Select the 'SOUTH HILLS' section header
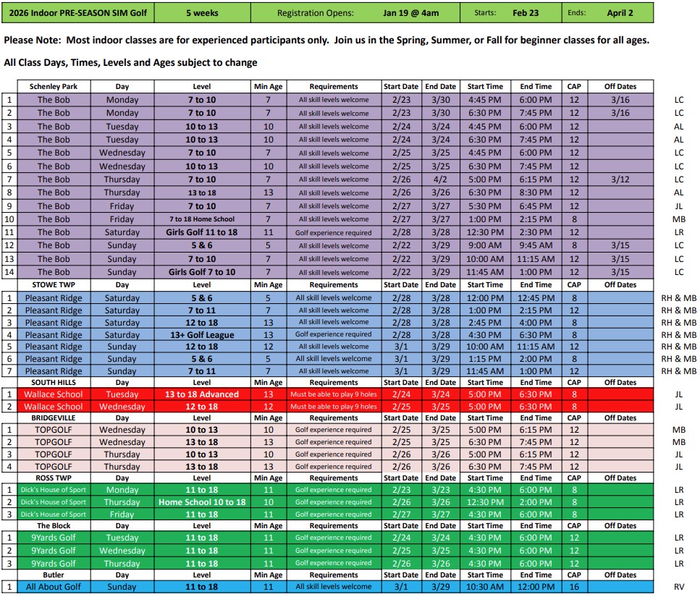700x597 pixels. click(x=54, y=383)
